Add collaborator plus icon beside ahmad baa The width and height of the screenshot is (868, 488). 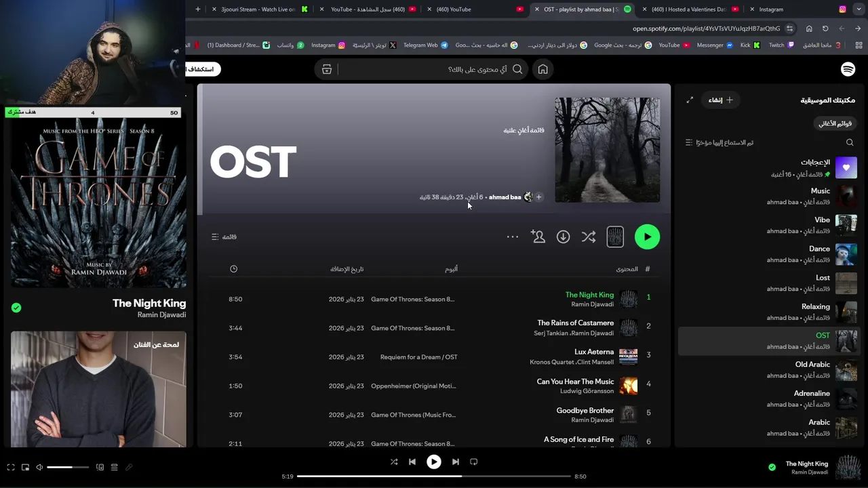tap(538, 197)
